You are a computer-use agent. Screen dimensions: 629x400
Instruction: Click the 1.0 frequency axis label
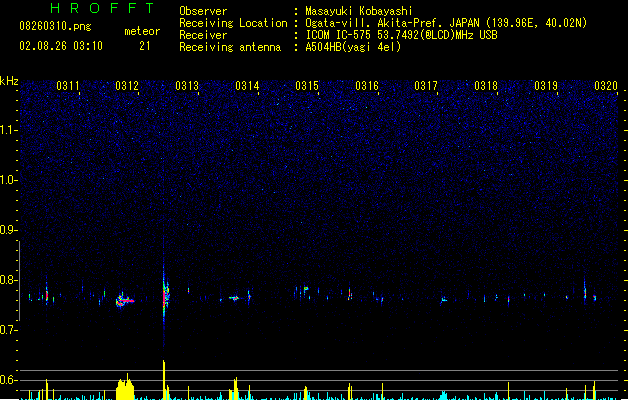coord(9,180)
